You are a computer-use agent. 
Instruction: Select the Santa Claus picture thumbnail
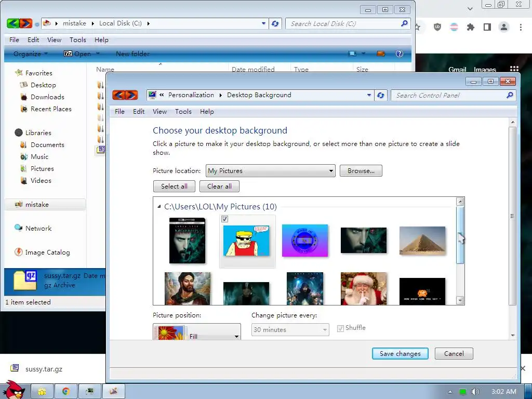click(x=363, y=289)
